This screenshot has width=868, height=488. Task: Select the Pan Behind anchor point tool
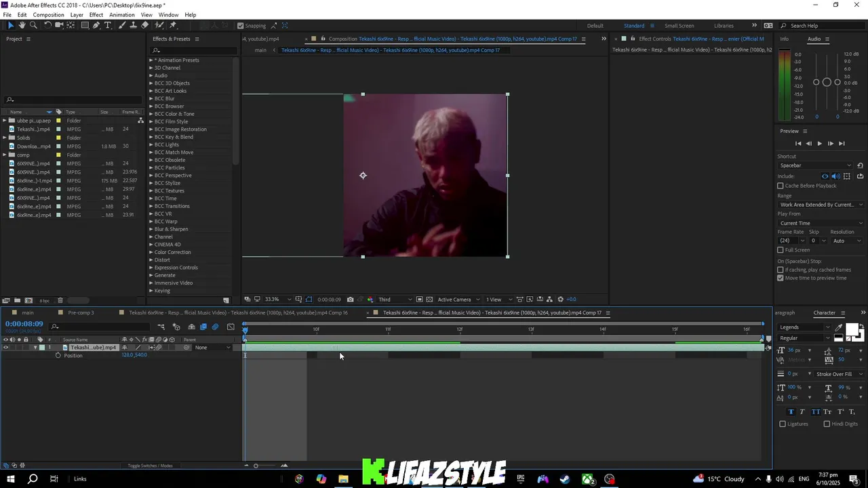pyautogui.click(x=71, y=25)
